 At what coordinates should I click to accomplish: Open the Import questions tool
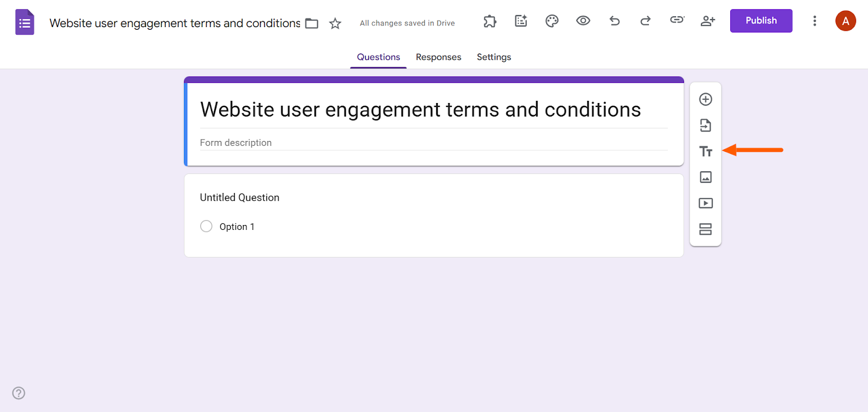[x=705, y=125]
